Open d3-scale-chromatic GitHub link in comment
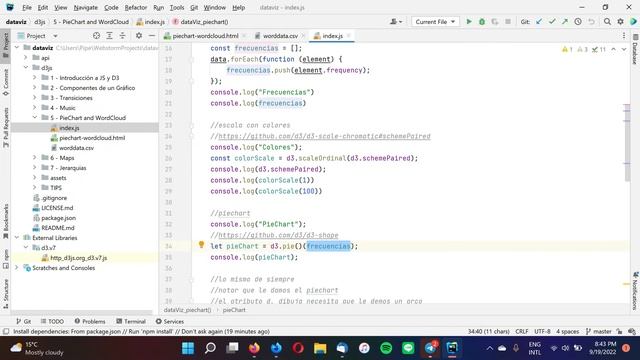This screenshot has height=360, width=640. click(324, 136)
